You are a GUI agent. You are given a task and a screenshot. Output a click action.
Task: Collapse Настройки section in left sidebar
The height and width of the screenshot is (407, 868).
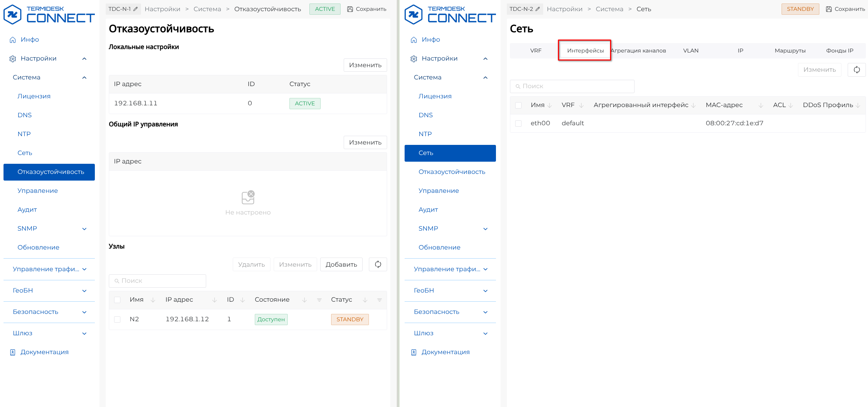[84, 59]
